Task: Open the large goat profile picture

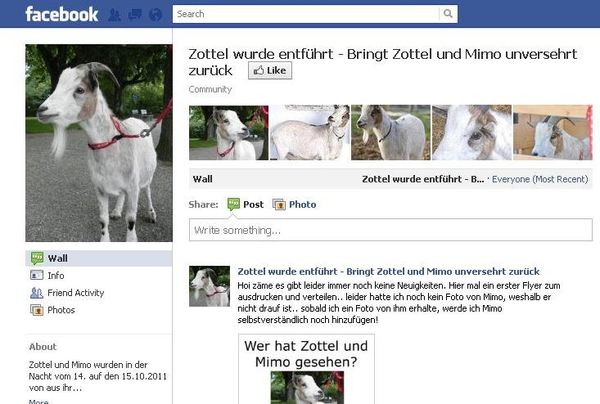Action: [x=99, y=143]
